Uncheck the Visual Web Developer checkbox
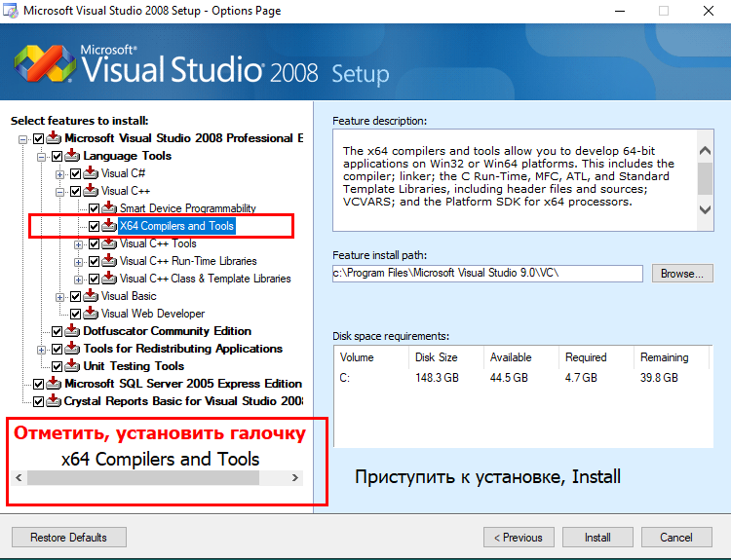The width and height of the screenshot is (731, 560). tap(75, 314)
